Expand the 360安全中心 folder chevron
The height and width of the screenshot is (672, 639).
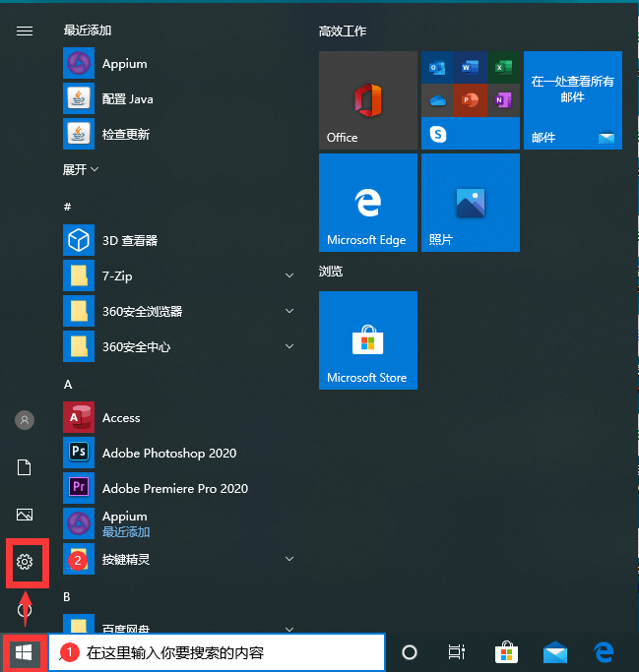289,346
